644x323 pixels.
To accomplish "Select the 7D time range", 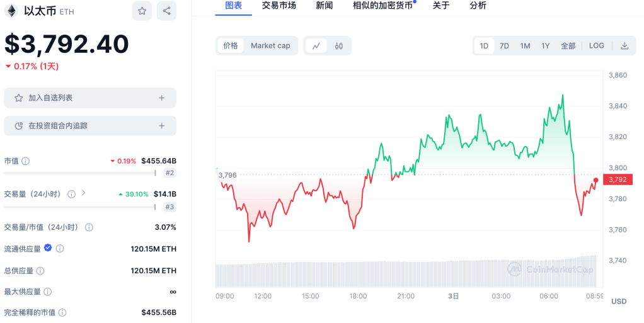I will pyautogui.click(x=504, y=45).
